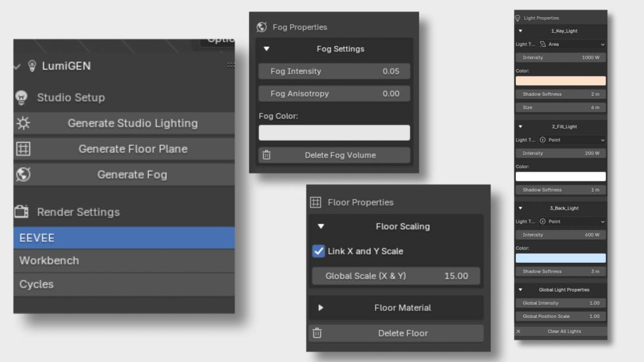Uncheck Link X and Y Scale

319,251
